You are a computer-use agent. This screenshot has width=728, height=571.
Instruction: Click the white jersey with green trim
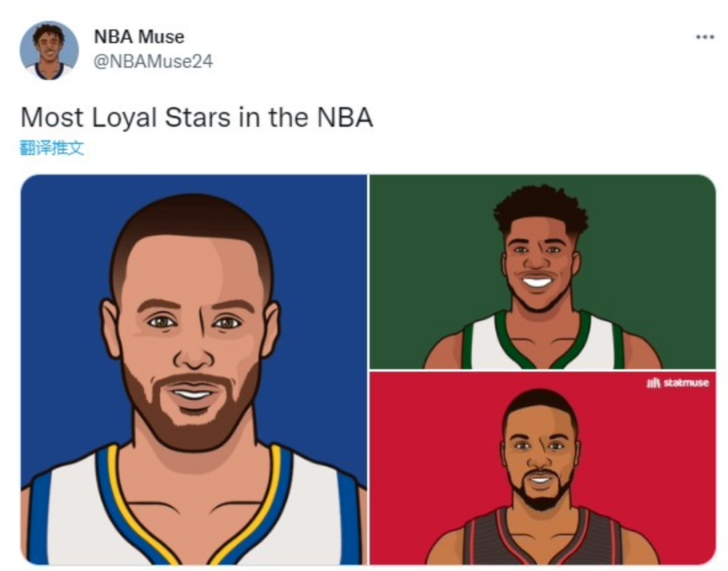click(x=542, y=341)
